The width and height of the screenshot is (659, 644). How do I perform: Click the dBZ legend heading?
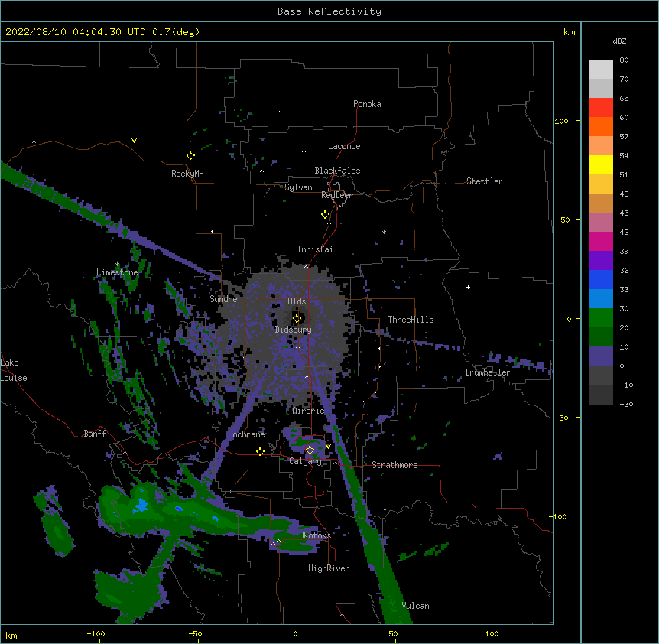click(619, 41)
